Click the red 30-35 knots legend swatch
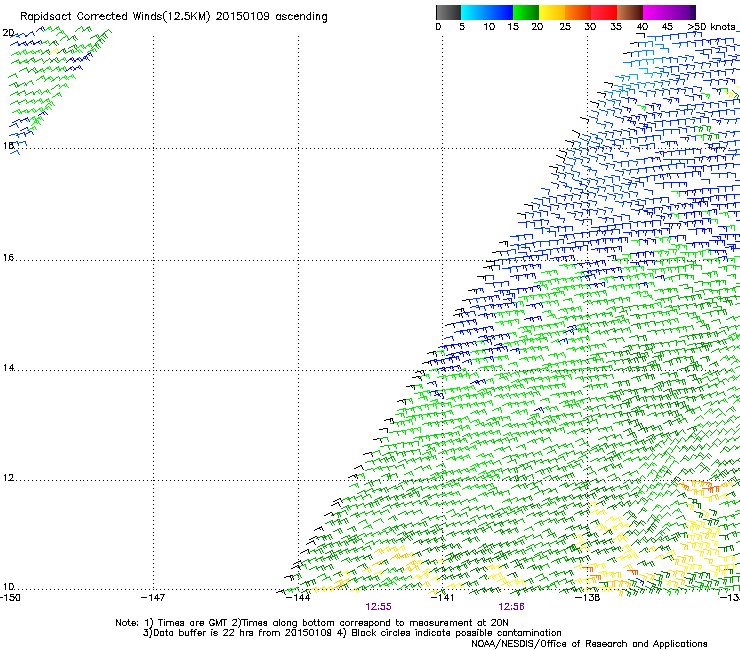Viewport: 740px width, 650px height. pos(604,12)
